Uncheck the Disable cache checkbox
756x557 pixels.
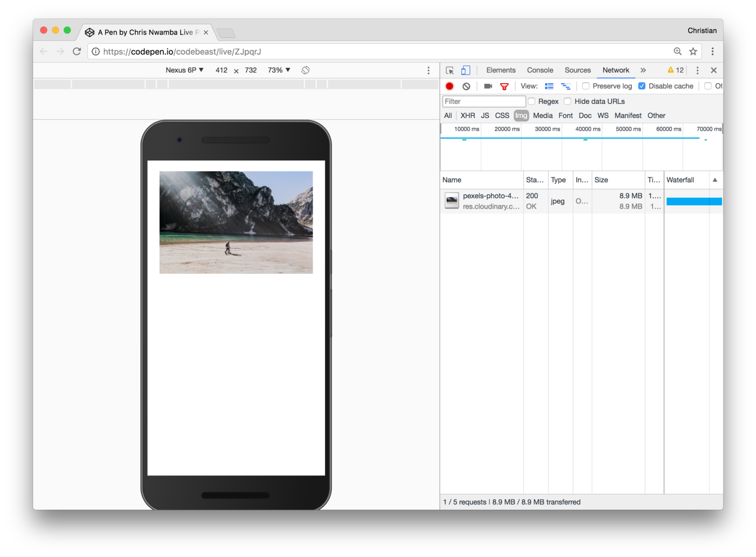tap(642, 86)
